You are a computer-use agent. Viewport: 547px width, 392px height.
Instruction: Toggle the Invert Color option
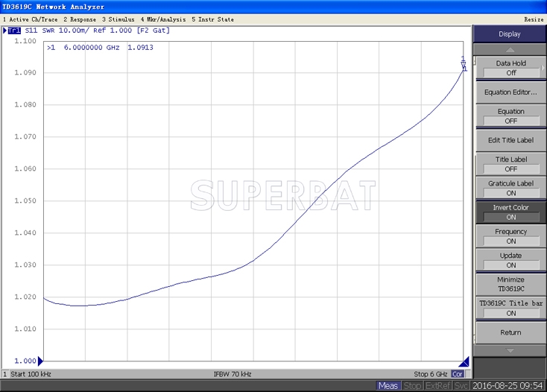510,212
